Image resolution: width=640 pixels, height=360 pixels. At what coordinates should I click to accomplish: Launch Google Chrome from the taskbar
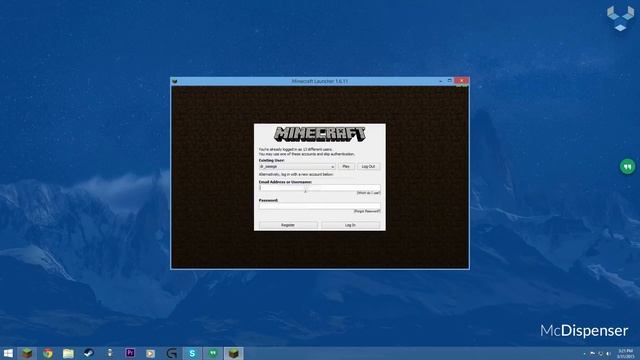pos(48,353)
